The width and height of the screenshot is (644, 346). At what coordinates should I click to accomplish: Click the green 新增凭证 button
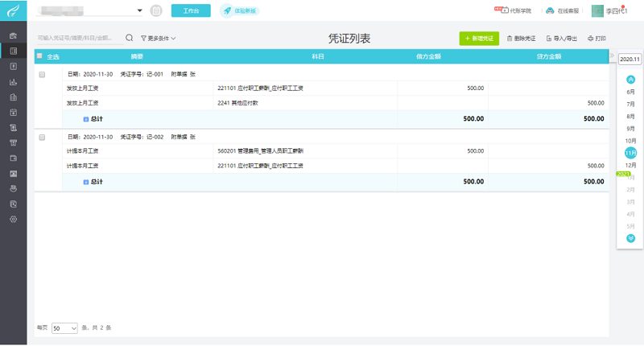point(479,38)
